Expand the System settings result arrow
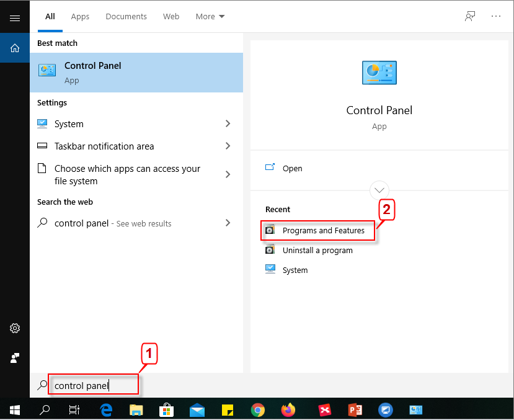The image size is (514, 420). point(228,123)
